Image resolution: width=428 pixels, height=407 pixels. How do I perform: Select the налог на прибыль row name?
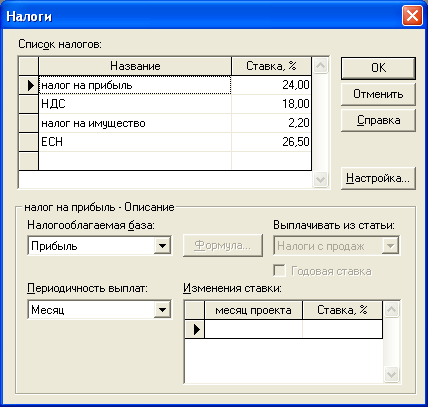[135, 85]
